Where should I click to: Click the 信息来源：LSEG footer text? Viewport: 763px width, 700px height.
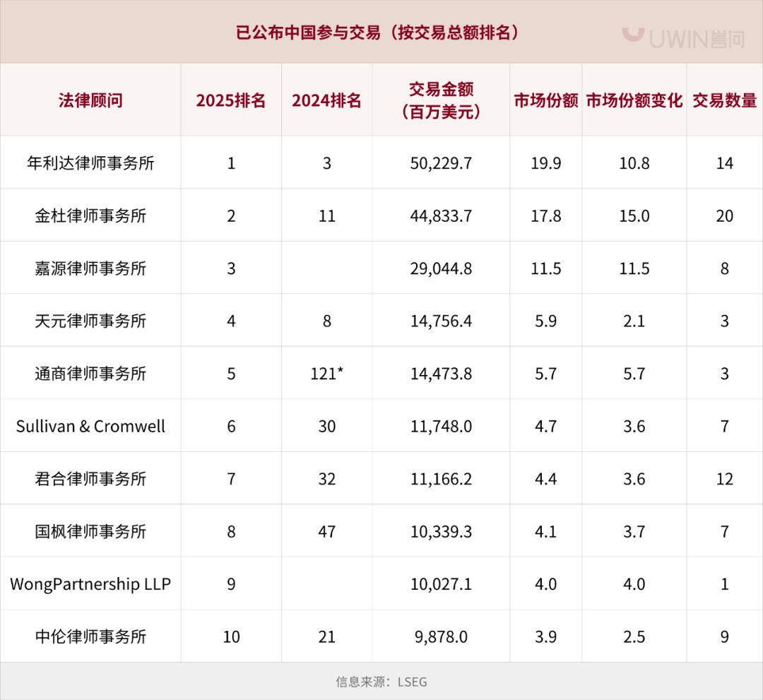point(381,682)
